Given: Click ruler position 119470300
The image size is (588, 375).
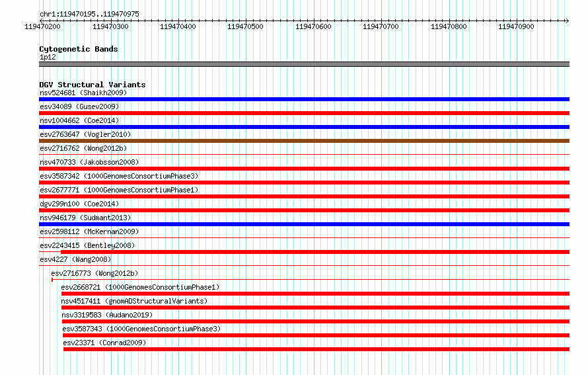Looking at the screenshot, I should pyautogui.click(x=110, y=26).
